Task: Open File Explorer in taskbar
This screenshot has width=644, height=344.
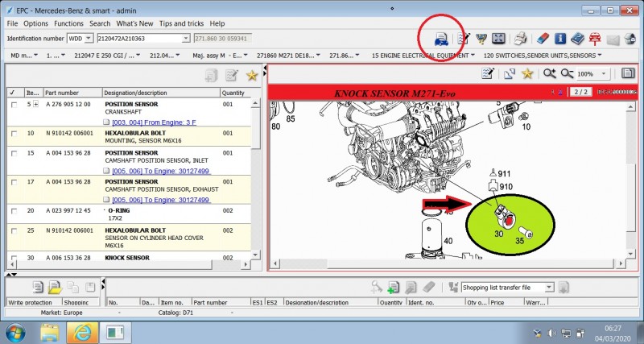Action: pyautogui.click(x=51, y=333)
